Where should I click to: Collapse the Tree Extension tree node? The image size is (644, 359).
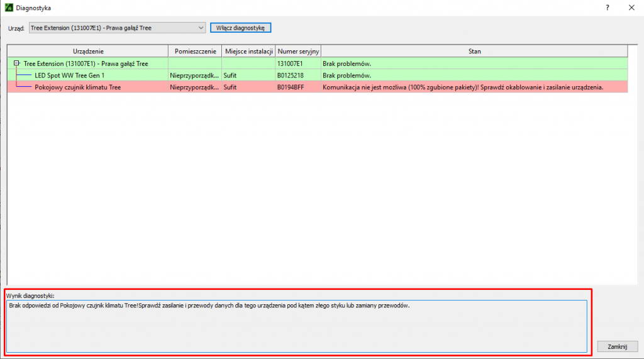(x=16, y=63)
